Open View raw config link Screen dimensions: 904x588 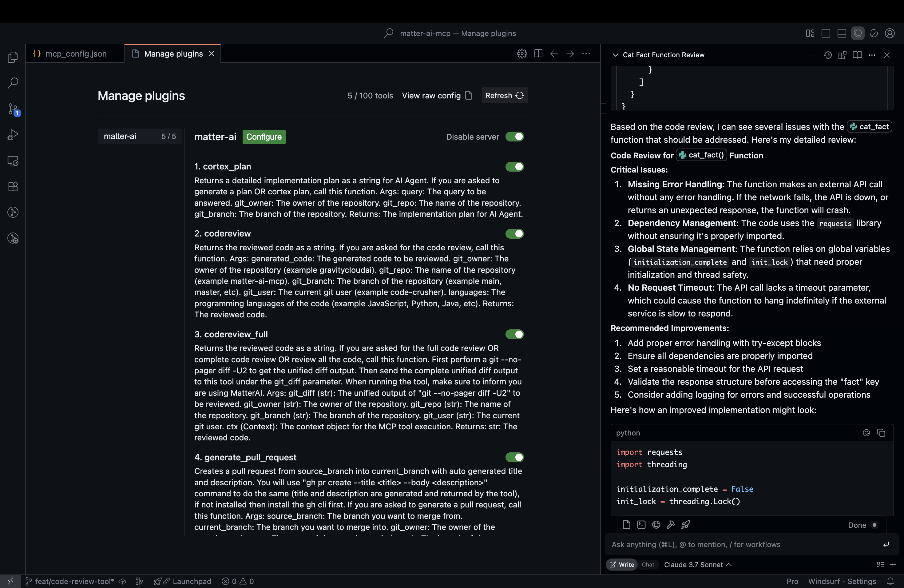click(437, 95)
